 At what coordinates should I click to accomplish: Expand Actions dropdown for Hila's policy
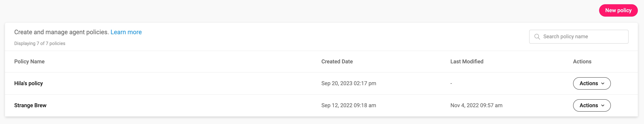(592, 83)
